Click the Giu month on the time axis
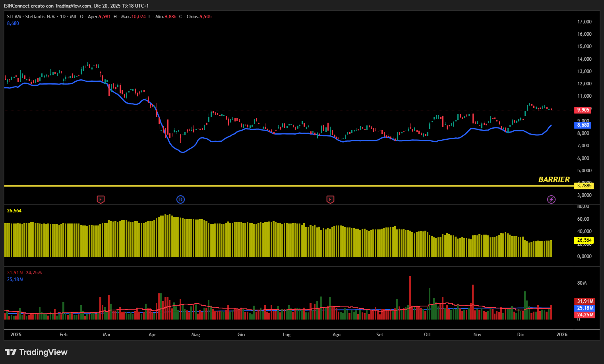604x364 pixels. (241, 335)
